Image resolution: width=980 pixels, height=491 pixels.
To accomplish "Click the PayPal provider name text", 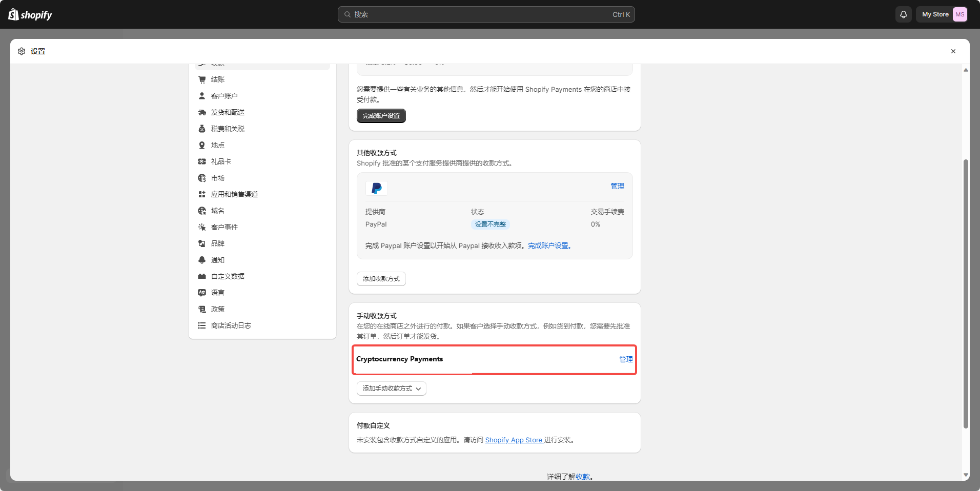I will click(376, 224).
